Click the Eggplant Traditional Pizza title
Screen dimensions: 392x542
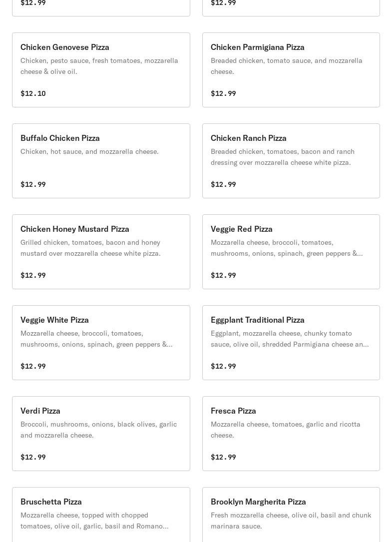tap(257, 320)
